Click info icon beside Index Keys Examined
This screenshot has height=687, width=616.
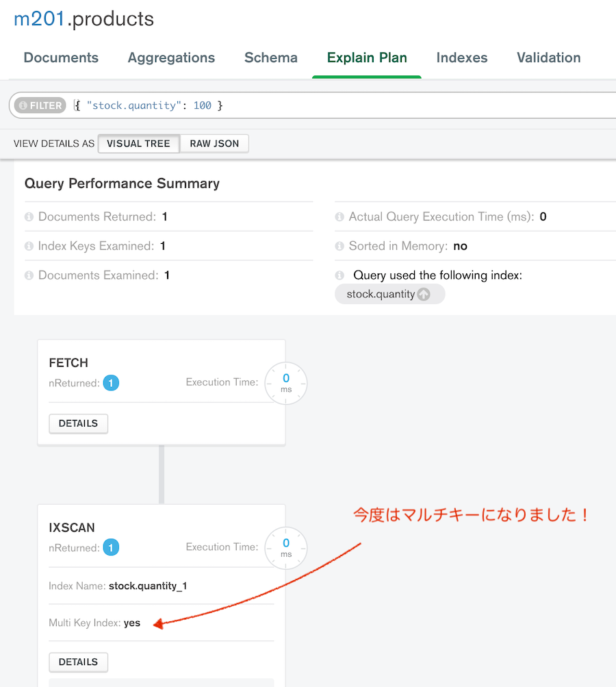click(x=29, y=246)
